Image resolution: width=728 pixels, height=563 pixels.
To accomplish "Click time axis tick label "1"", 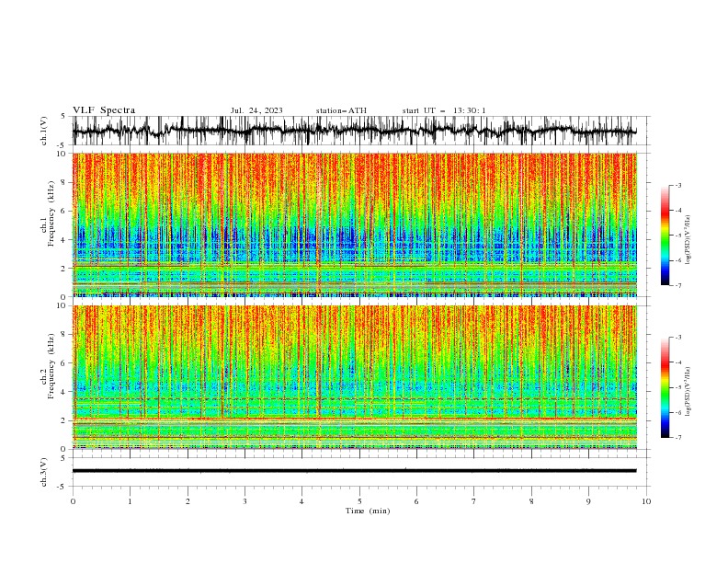I will click(x=130, y=501).
